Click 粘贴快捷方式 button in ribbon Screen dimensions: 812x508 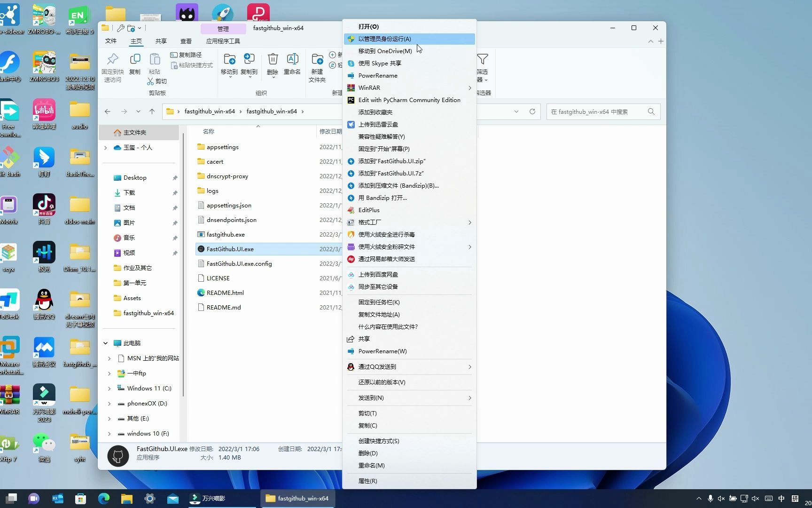(x=192, y=65)
